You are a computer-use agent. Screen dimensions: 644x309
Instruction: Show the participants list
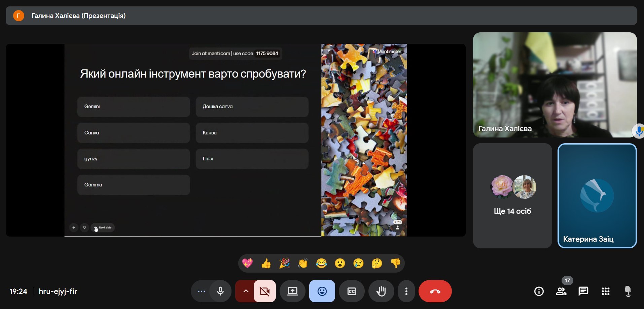pyautogui.click(x=561, y=291)
